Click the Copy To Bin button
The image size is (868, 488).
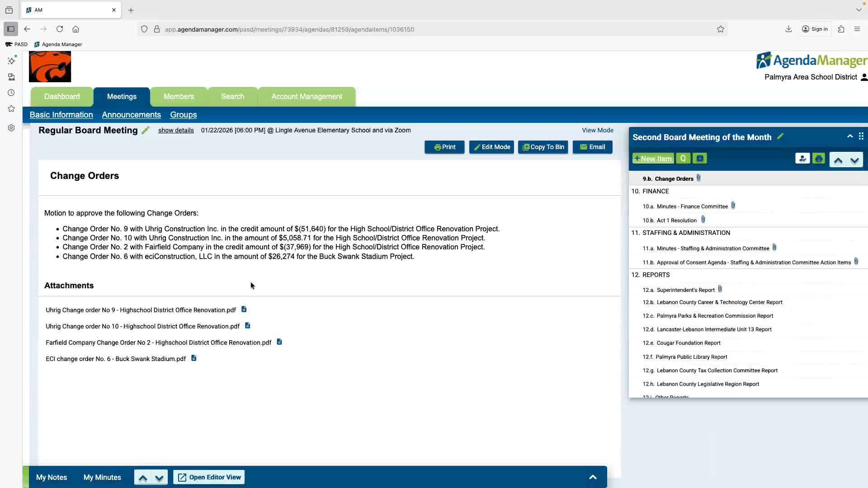coord(543,147)
